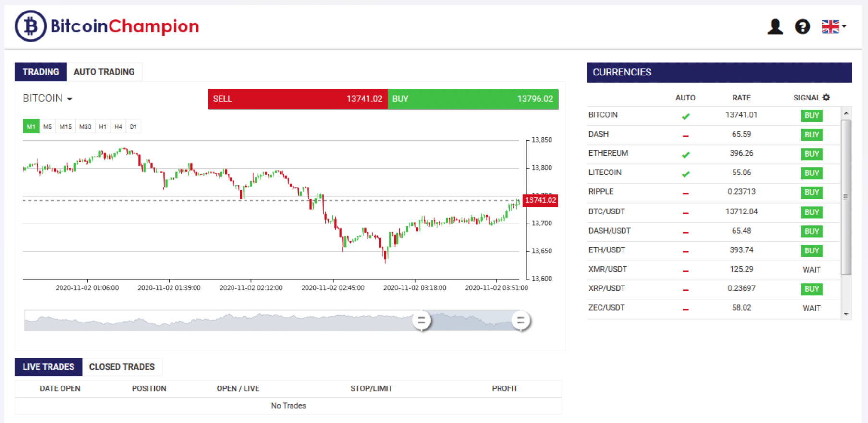Click the green BUY 13796.02 button
Viewport: 868px width, 423px height.
pyautogui.click(x=473, y=99)
